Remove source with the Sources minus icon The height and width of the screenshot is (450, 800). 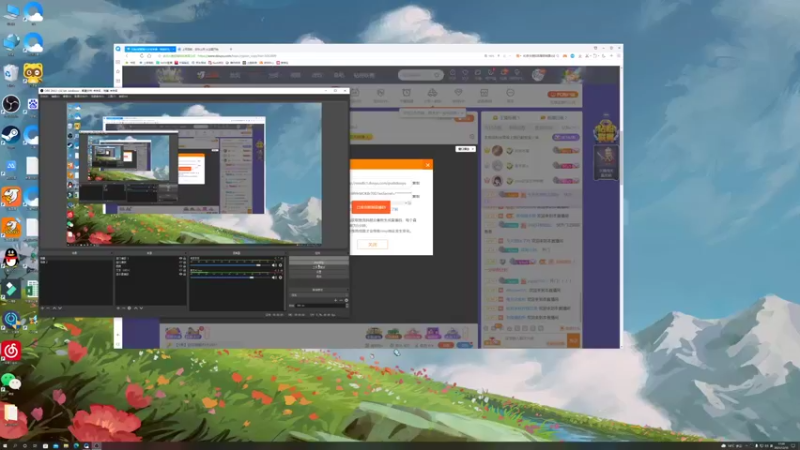[x=123, y=308]
